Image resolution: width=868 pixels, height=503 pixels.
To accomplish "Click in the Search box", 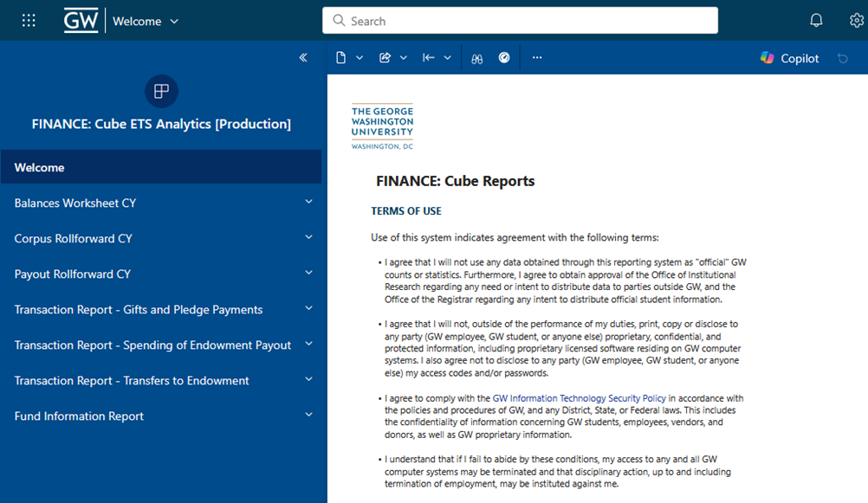I will pyautogui.click(x=520, y=21).
